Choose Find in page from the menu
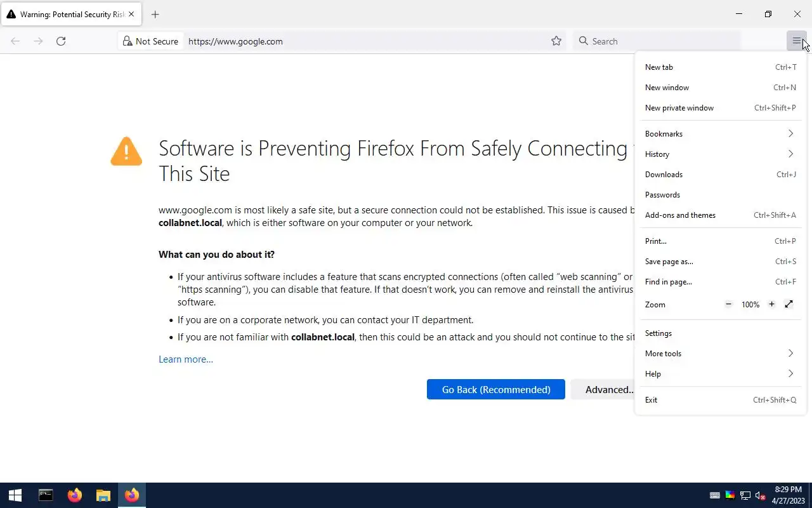This screenshot has width=812, height=508. point(720,282)
